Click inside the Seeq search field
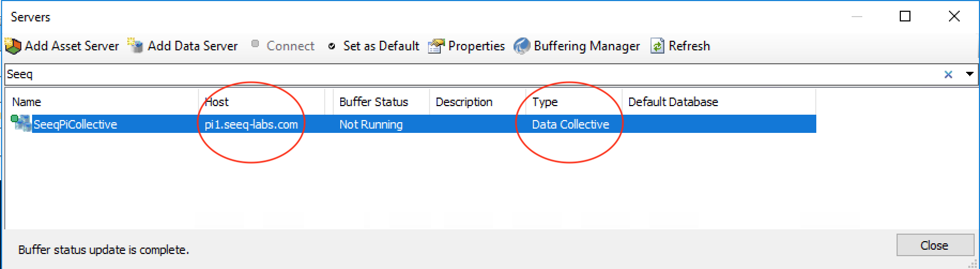The image size is (980, 269). click(428, 74)
